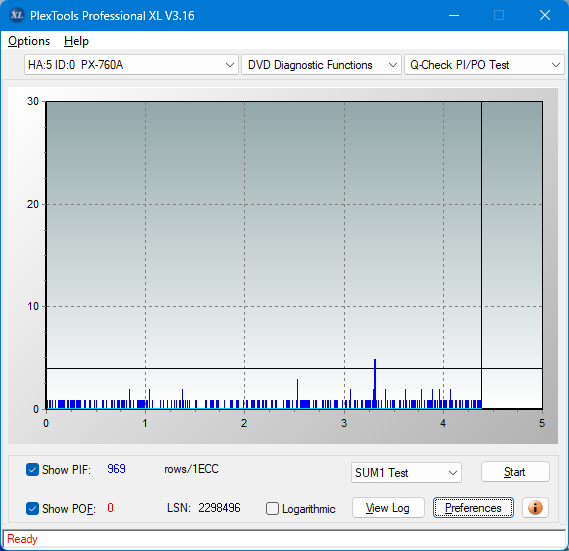Click the LSN value 2298496
The height and width of the screenshot is (551, 569).
point(219,507)
